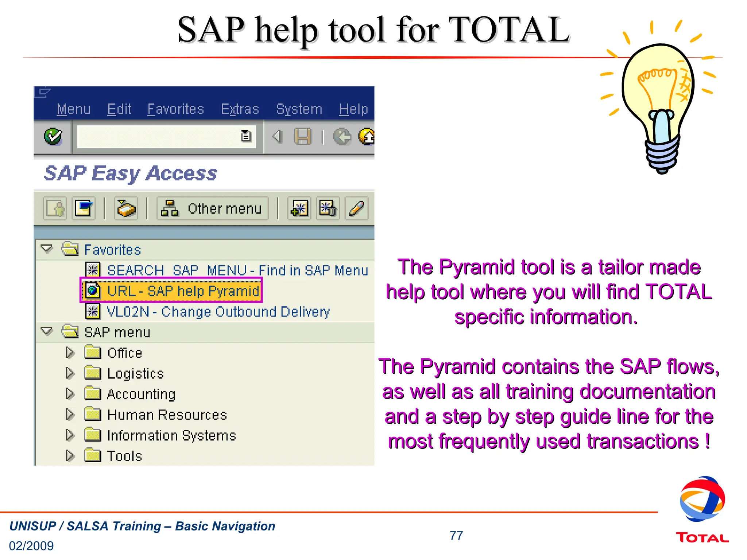Click the transaction icon beside SEARCH_SAP_MENU
The width and height of the screenshot is (747, 560).
[93, 270]
